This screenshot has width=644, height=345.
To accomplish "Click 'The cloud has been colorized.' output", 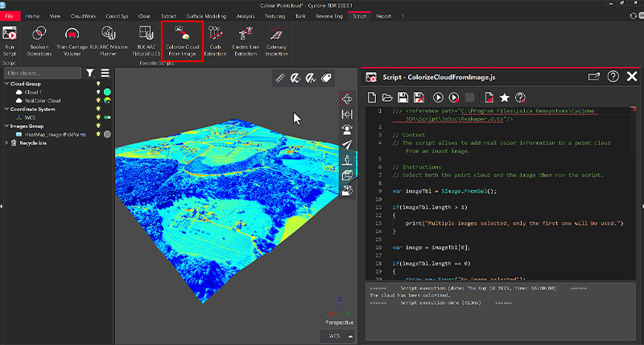I will [x=410, y=295].
